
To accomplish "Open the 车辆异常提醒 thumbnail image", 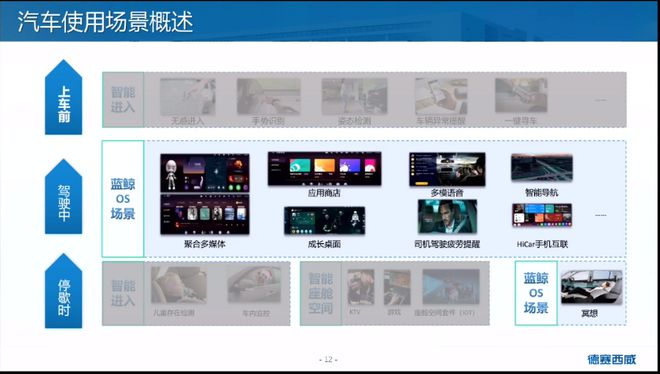I will pos(441,96).
